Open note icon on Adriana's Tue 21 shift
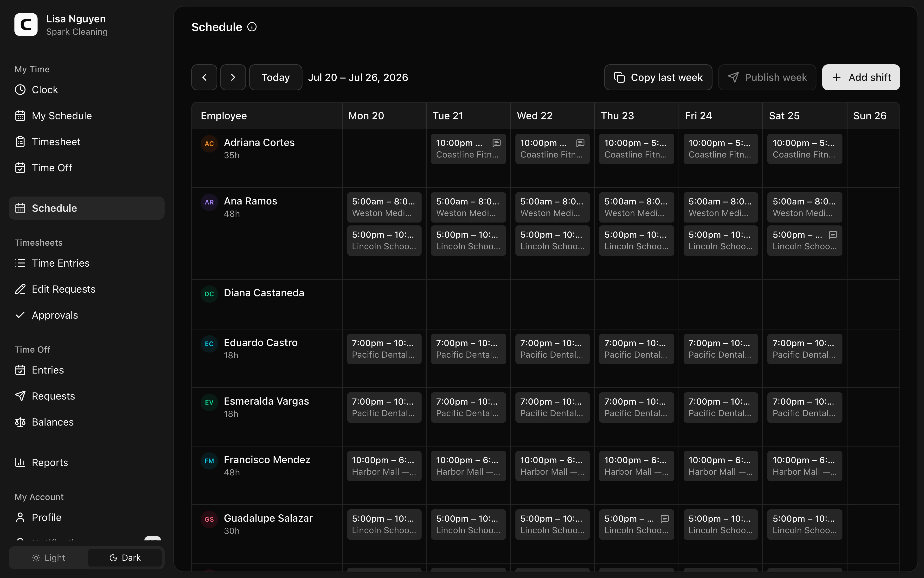This screenshot has height=578, width=924. tap(496, 143)
